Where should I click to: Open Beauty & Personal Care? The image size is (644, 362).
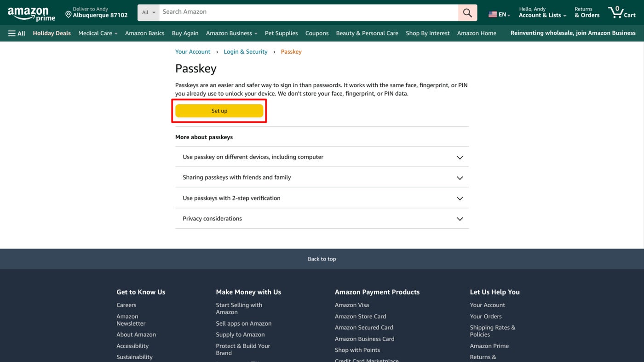[x=367, y=33]
